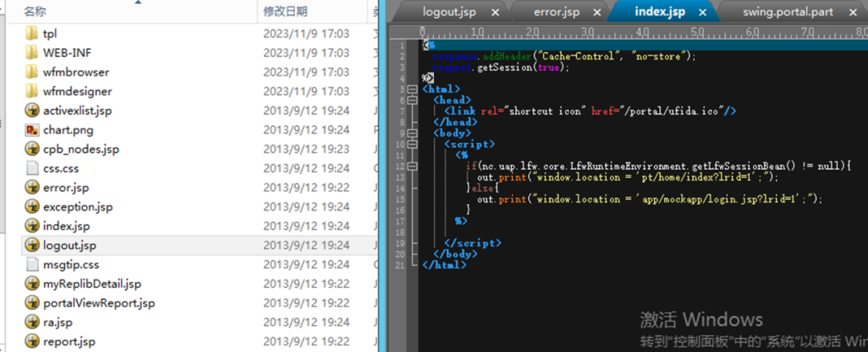
Task: Click the closing </html> tag line
Action: tap(444, 265)
